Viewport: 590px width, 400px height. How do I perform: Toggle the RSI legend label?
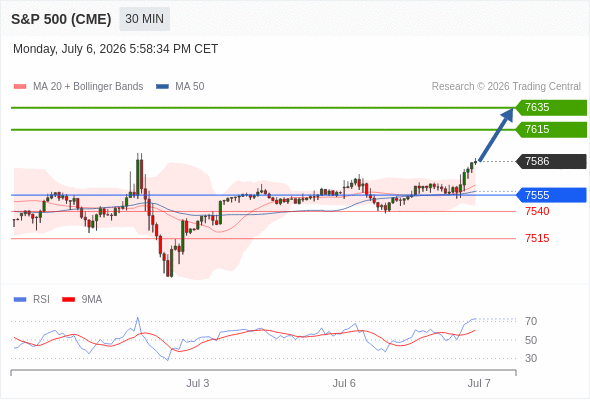pos(41,300)
